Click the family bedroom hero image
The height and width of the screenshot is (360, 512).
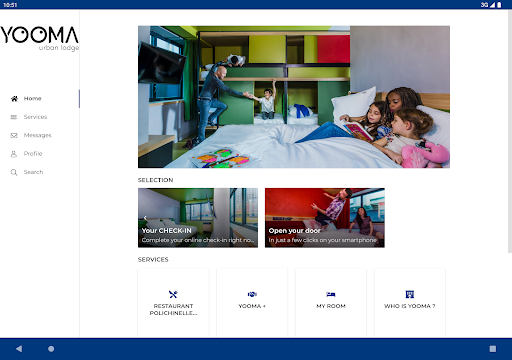[294, 97]
